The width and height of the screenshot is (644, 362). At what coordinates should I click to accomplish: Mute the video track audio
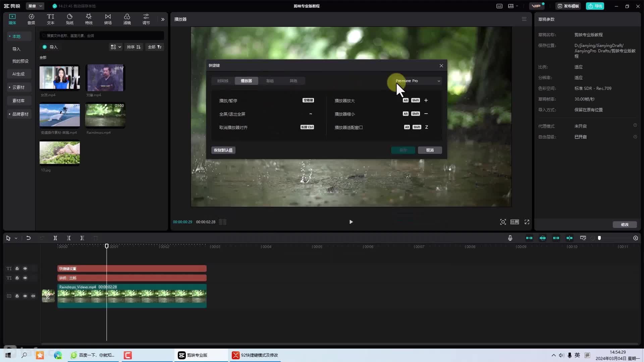pyautogui.click(x=33, y=296)
